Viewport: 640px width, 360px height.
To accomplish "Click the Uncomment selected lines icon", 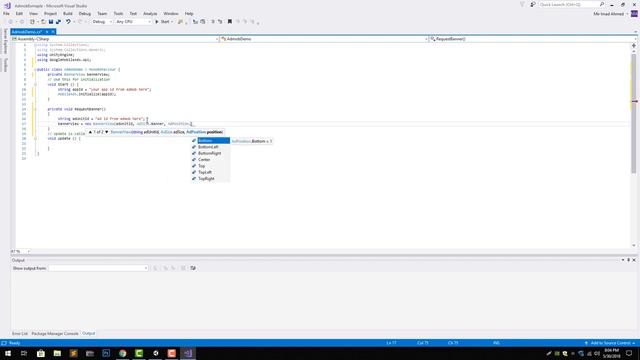I will [220, 22].
